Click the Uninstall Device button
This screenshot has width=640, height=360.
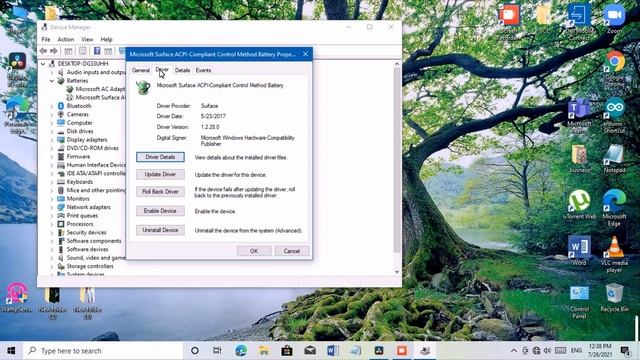click(x=160, y=230)
